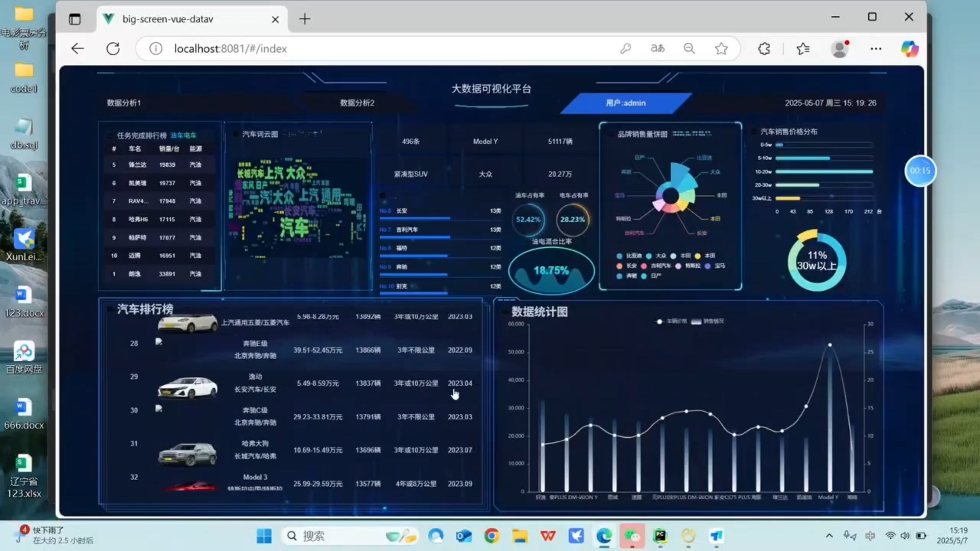Image resolution: width=980 pixels, height=551 pixels.
Task: Open 666.docx on the desktop
Action: (23, 414)
